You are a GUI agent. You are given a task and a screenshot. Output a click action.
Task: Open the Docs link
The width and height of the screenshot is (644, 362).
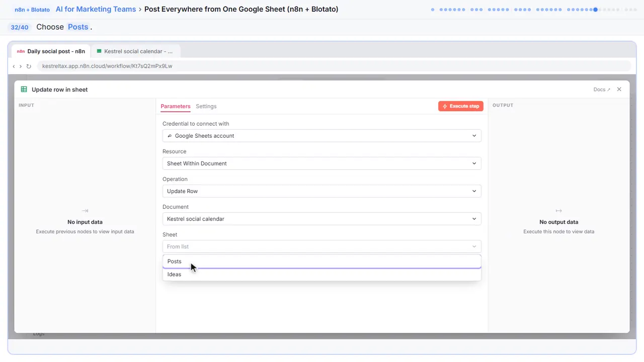[x=602, y=89]
